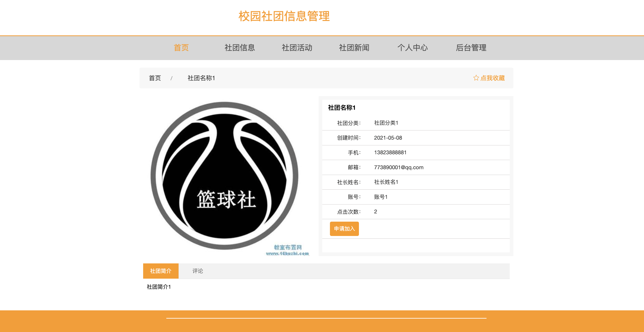Go to 后台管理 navigation item
Viewport: 644px width, 332px height.
point(471,48)
